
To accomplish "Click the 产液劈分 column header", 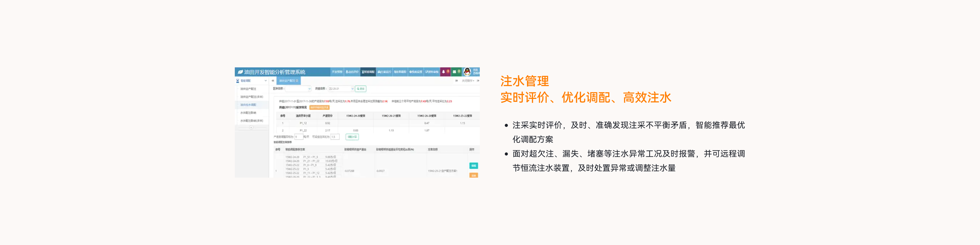I will pos(327,116).
